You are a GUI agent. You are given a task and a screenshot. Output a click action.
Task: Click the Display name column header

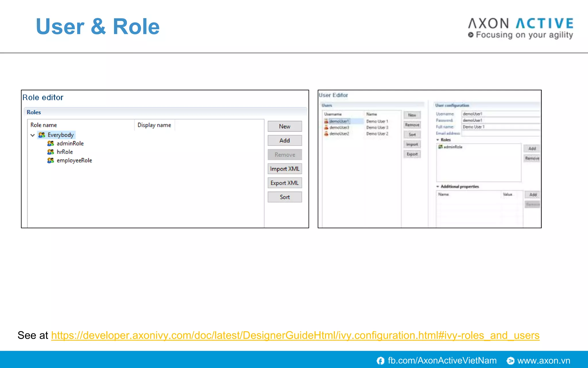coord(155,125)
